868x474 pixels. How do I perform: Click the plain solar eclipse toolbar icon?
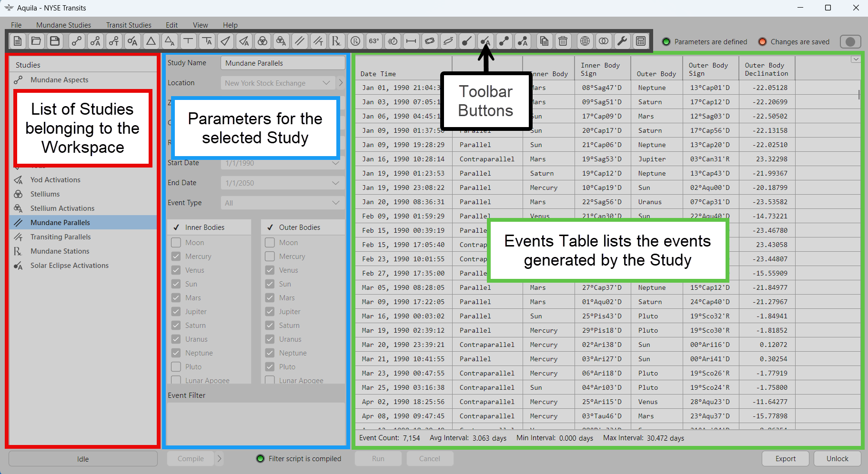(467, 41)
